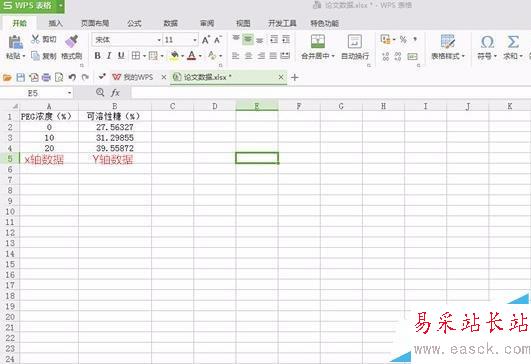Click the decrease indent icon
Screen dimensions: 531x364
274,40
